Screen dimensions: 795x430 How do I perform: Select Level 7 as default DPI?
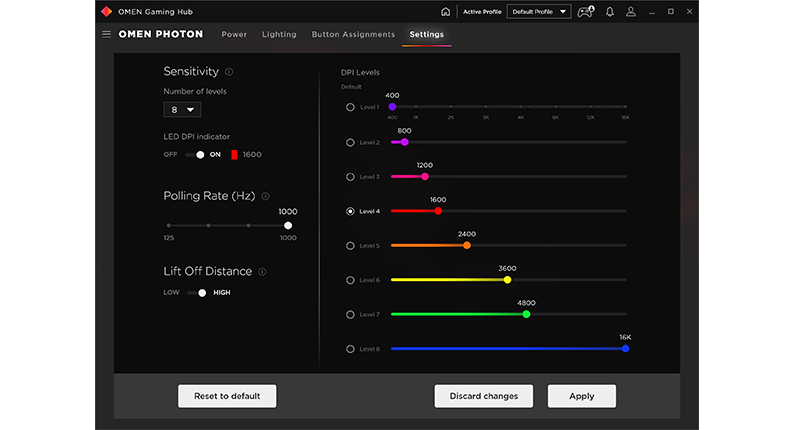(x=350, y=314)
